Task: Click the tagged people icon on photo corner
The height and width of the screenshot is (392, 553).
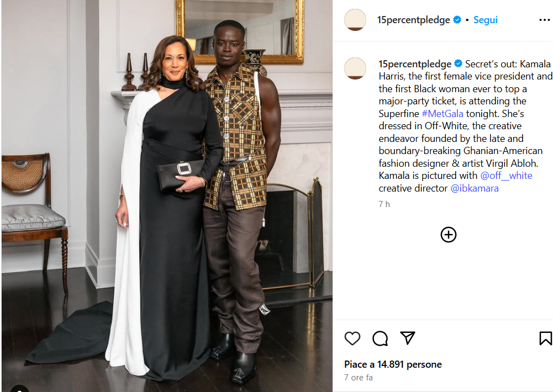Action: (20, 389)
